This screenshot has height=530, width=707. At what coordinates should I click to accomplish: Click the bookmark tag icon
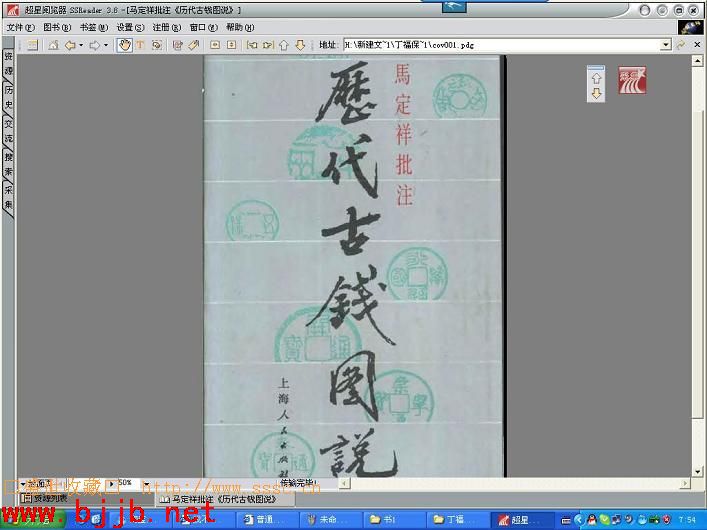click(x=194, y=45)
